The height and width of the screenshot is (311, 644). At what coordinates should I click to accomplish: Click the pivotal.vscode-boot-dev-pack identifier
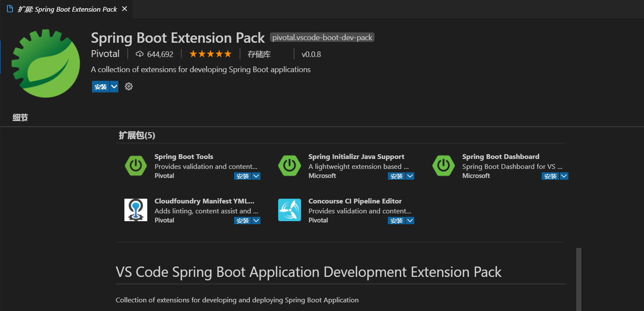coord(322,38)
